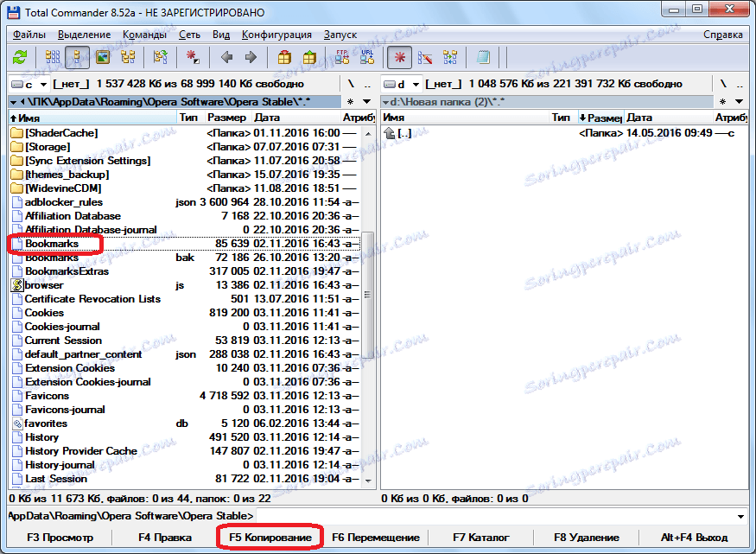Open synchronize directories icon

[450, 58]
